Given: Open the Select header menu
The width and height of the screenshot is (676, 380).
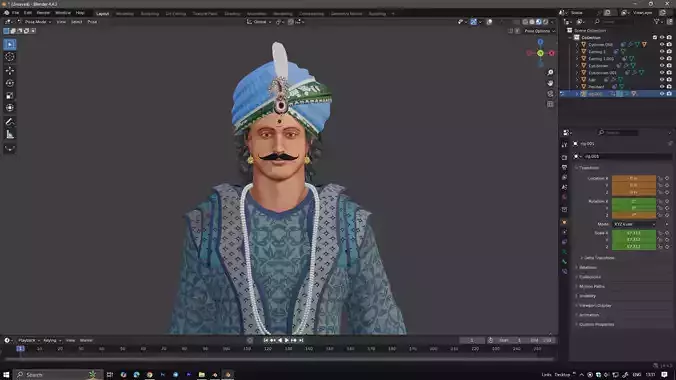Looking at the screenshot, I should point(76,22).
